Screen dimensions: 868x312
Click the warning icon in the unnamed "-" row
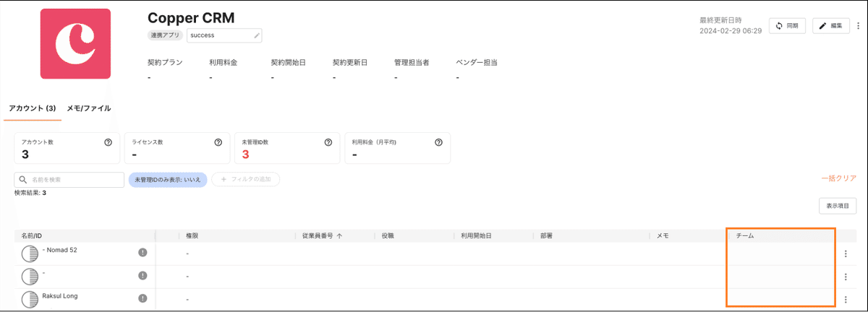pos(142,275)
